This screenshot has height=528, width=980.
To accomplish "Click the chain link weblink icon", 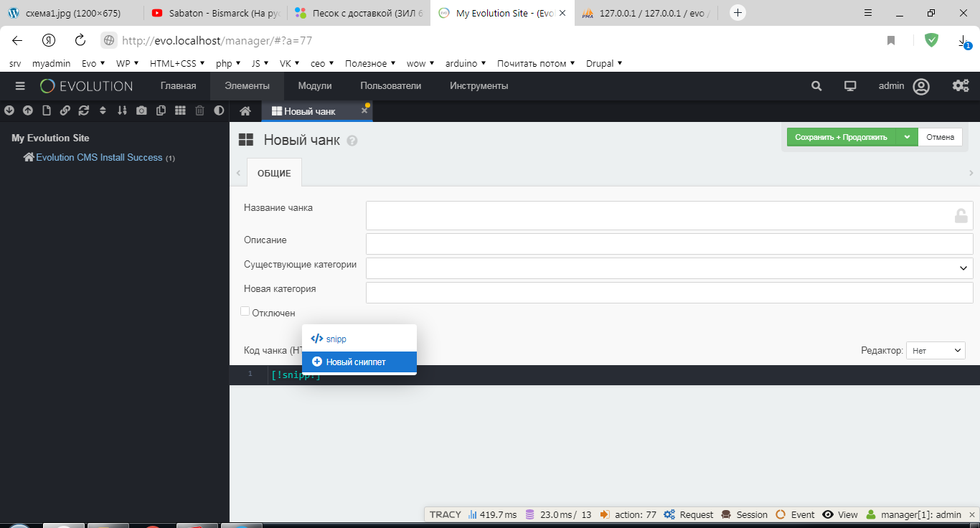I will pyautogui.click(x=65, y=110).
